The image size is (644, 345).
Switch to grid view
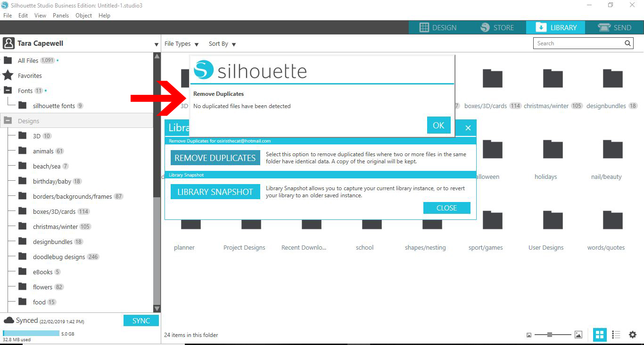pyautogui.click(x=600, y=335)
